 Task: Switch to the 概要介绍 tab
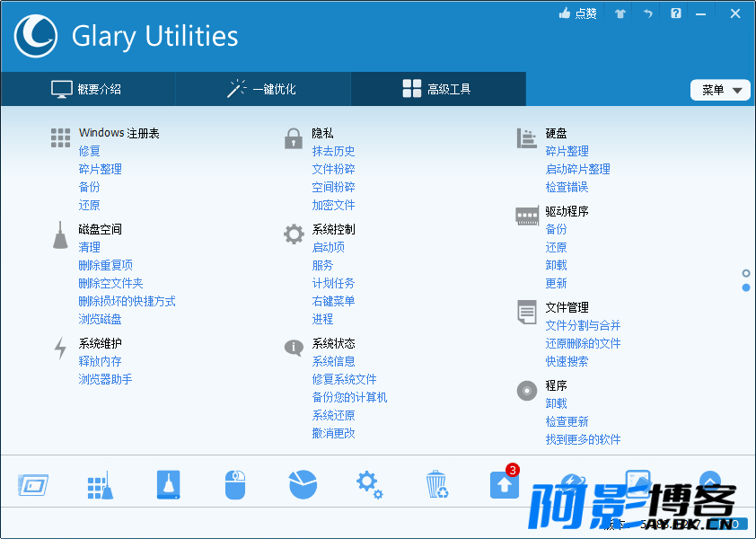[87, 89]
